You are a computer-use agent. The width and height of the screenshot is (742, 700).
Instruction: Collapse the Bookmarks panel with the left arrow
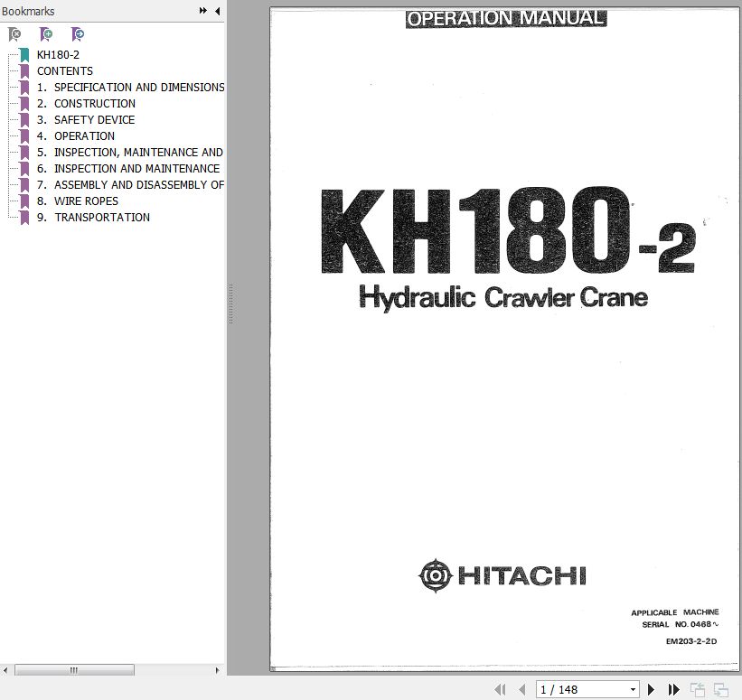click(217, 11)
